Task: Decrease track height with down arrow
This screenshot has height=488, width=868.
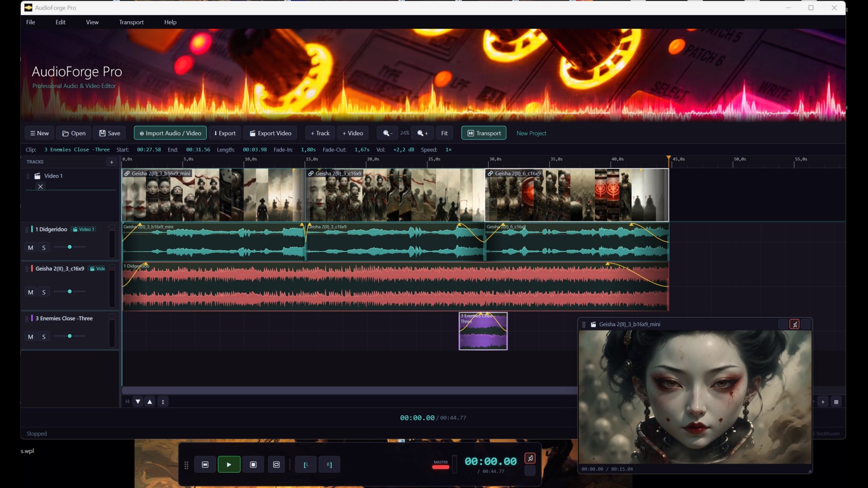Action: click(138, 401)
